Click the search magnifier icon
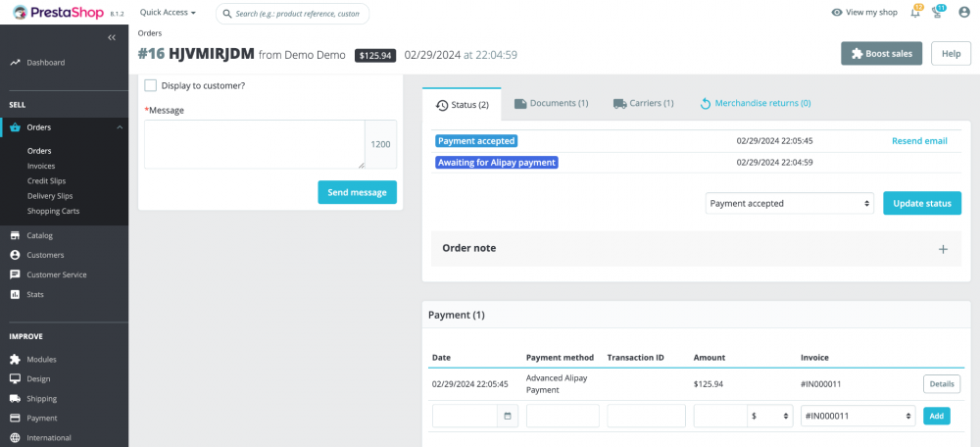The width and height of the screenshot is (980, 447). 228,13
